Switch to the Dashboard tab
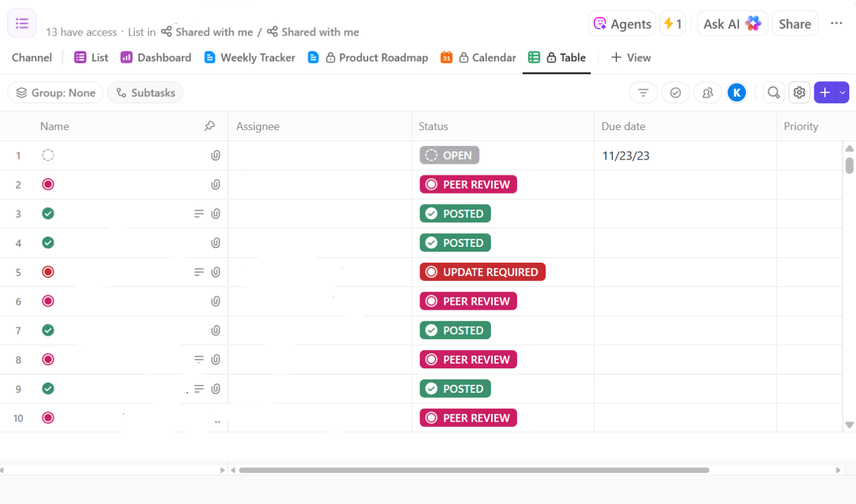Image resolution: width=856 pixels, height=504 pixels. coord(156,57)
